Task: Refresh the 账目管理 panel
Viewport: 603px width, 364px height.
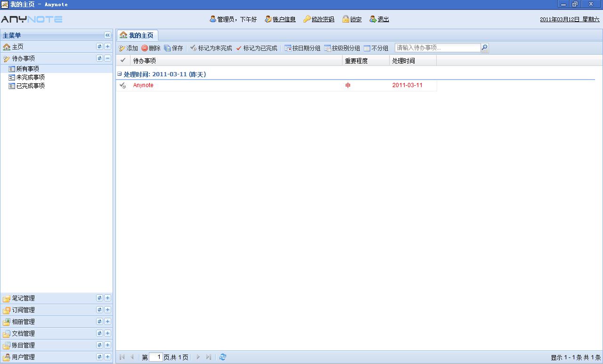Action: tap(99, 345)
